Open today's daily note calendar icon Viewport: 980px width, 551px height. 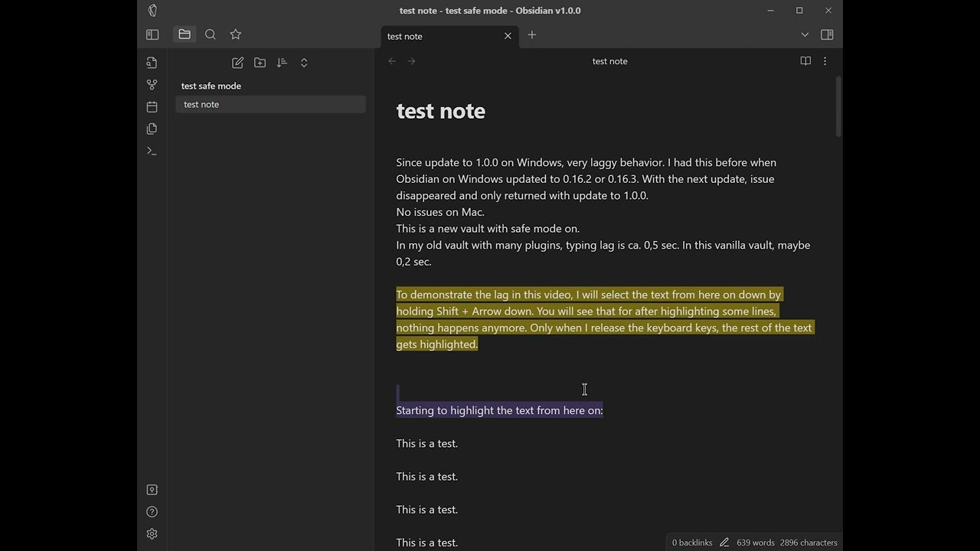click(152, 106)
